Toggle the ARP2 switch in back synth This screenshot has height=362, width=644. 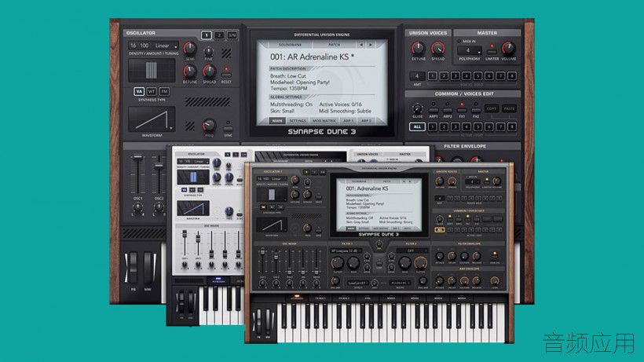tap(448, 111)
